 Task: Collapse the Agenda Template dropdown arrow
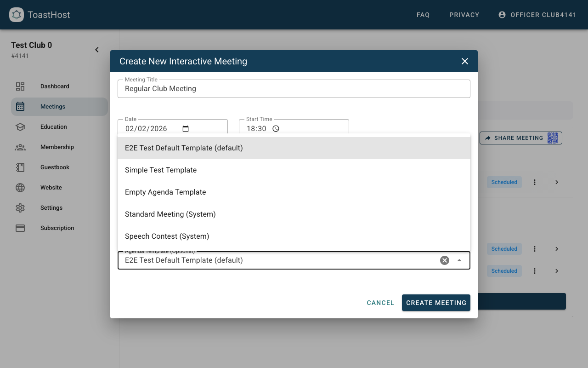(x=459, y=260)
